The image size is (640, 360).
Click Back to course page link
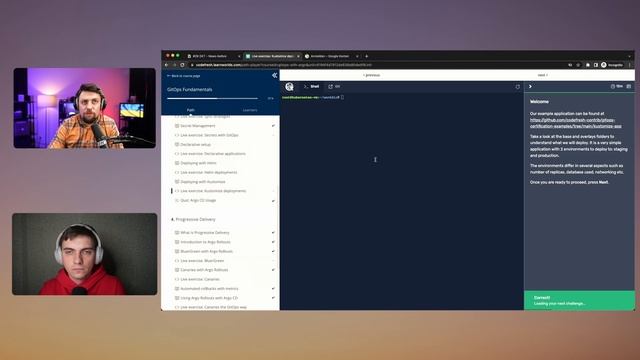tap(183, 76)
